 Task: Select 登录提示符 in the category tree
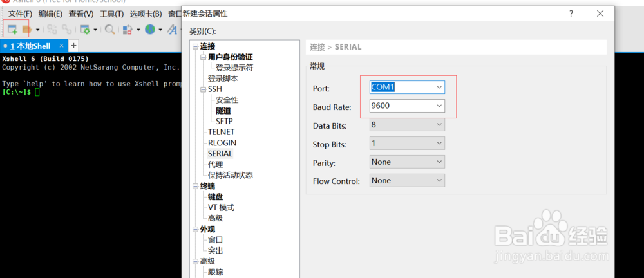tap(234, 68)
